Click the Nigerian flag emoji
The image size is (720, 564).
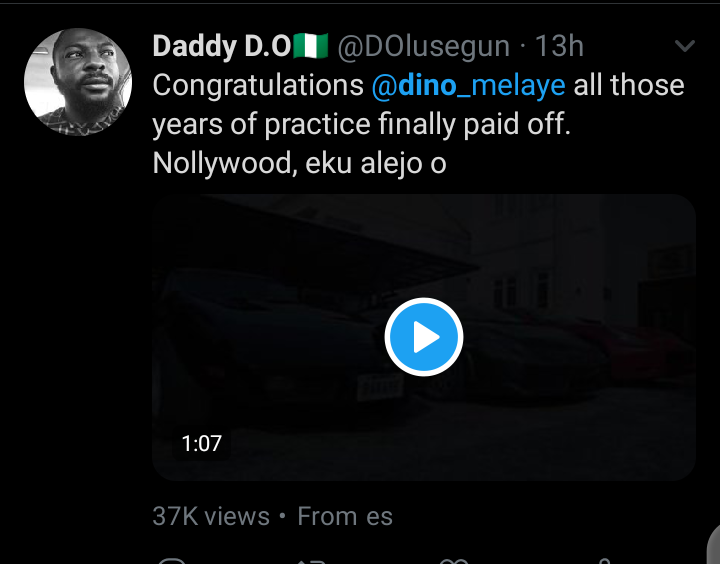(x=310, y=46)
